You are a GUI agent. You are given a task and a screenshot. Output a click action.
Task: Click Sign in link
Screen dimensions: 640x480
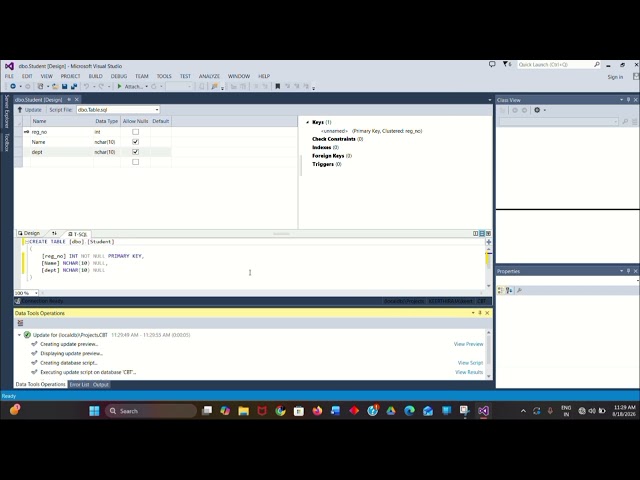pos(615,77)
